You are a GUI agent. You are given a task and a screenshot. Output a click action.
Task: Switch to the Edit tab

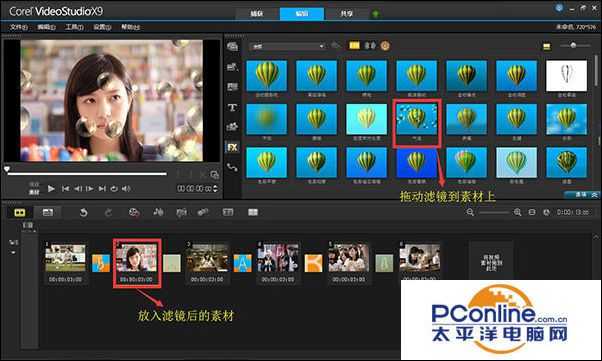point(302,14)
